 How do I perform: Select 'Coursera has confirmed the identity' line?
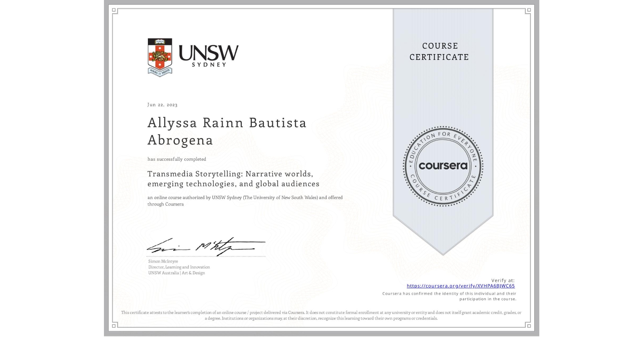[449, 293]
